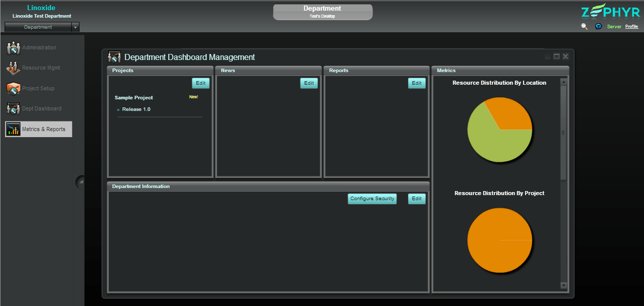
Task: Click the Zephyr logo
Action: 610,13
